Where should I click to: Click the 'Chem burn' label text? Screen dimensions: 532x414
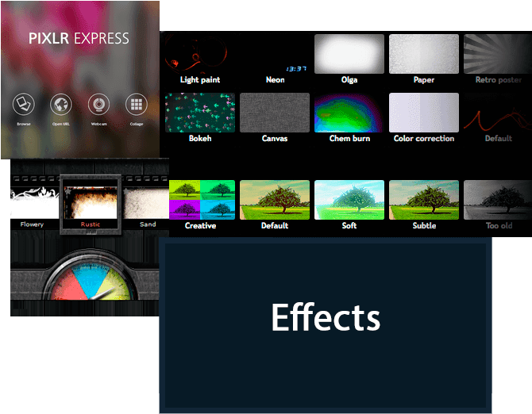(x=349, y=138)
